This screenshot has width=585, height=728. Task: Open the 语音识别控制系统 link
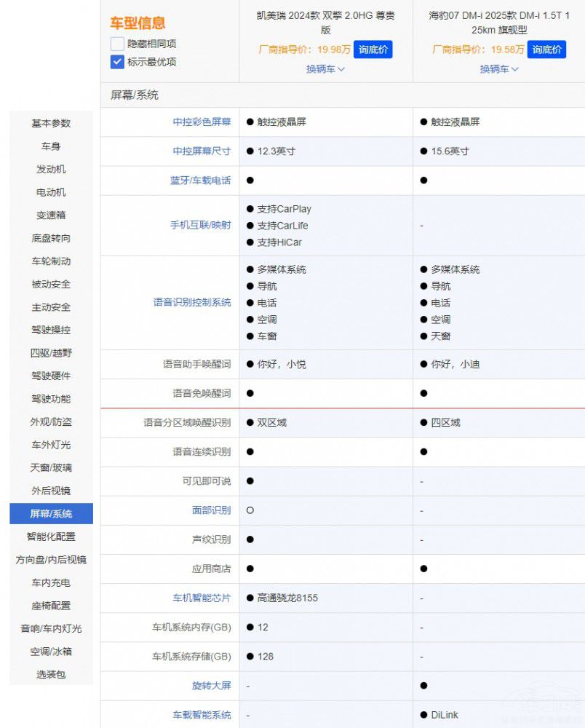[192, 303]
